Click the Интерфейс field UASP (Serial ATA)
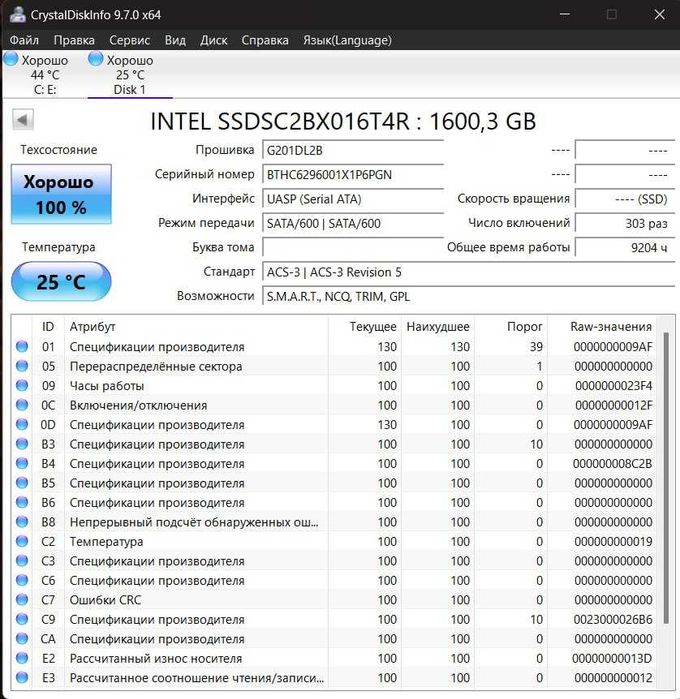The height and width of the screenshot is (699, 680). [353, 199]
